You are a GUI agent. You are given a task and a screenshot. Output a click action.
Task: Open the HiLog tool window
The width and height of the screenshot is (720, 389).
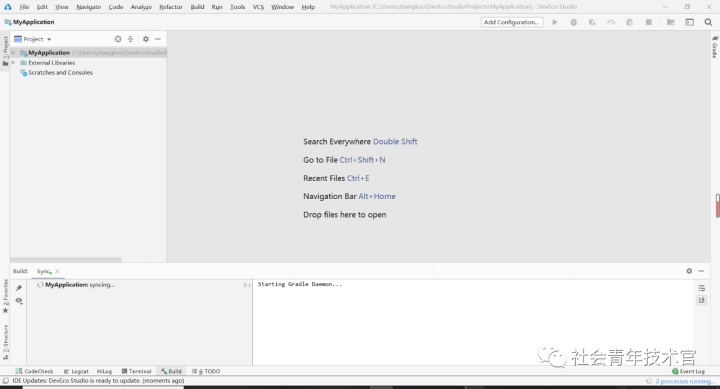[104, 371]
